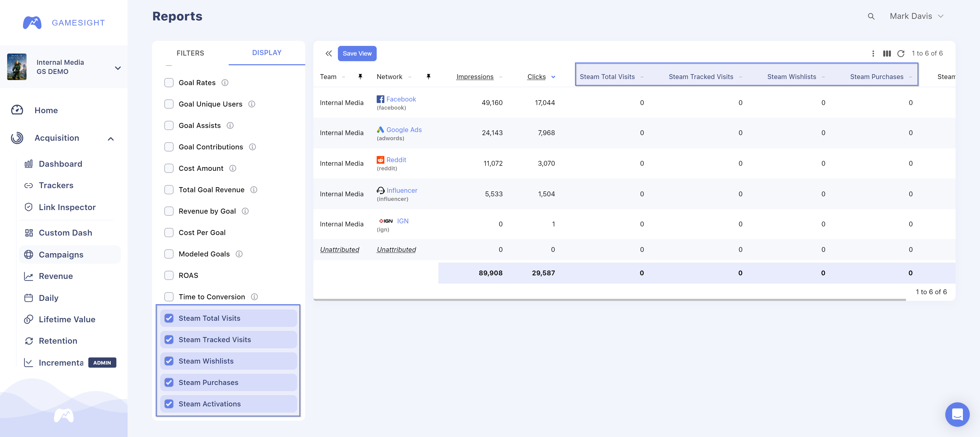Show info for Time to Conversion
The image size is (980, 437).
pos(254,297)
